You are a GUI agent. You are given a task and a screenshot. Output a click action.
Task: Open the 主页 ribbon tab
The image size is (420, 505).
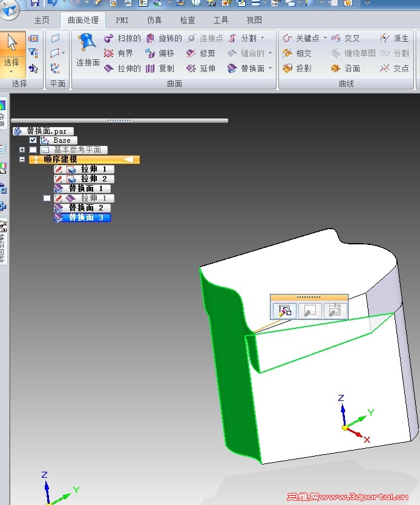pos(42,21)
